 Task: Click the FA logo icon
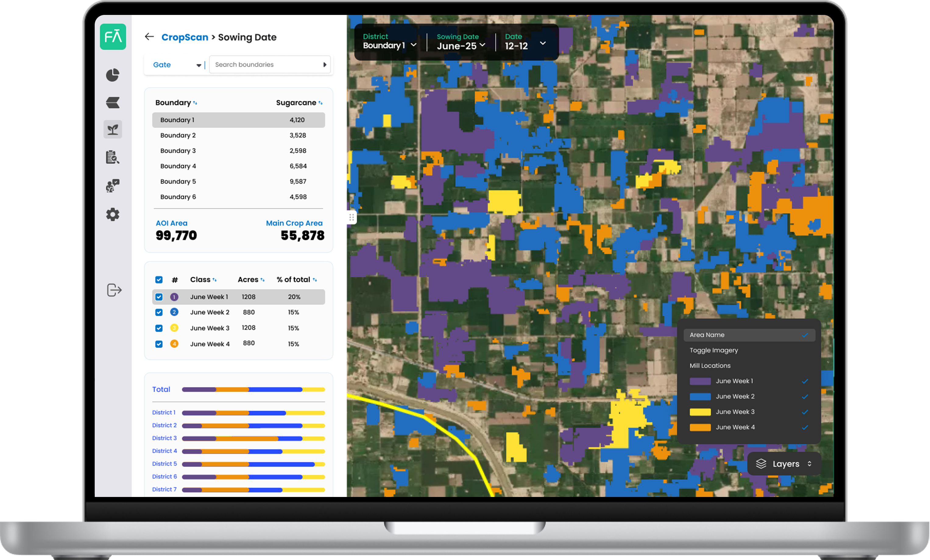(x=113, y=37)
